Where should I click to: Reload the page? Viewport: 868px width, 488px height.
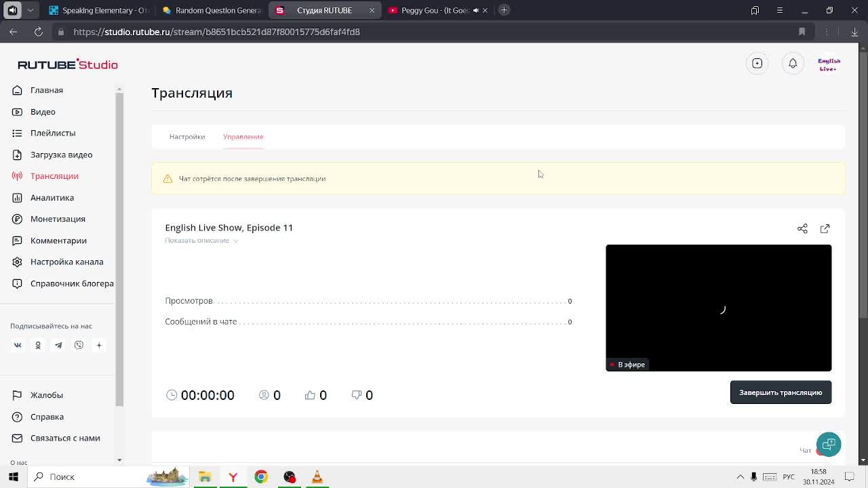(x=39, y=32)
